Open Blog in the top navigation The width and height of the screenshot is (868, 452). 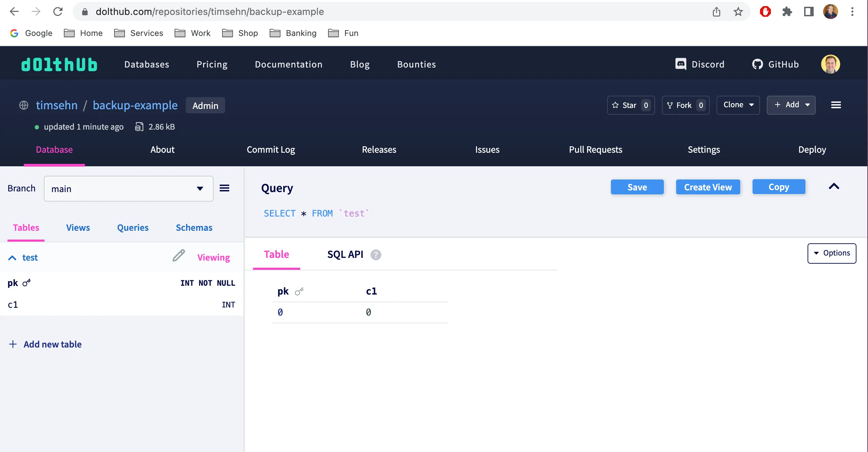pos(360,64)
